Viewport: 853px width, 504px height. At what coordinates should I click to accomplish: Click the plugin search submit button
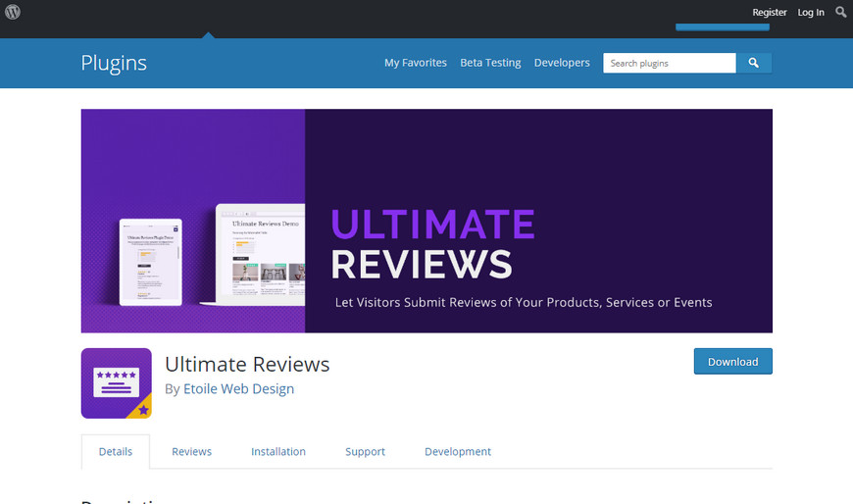click(753, 63)
